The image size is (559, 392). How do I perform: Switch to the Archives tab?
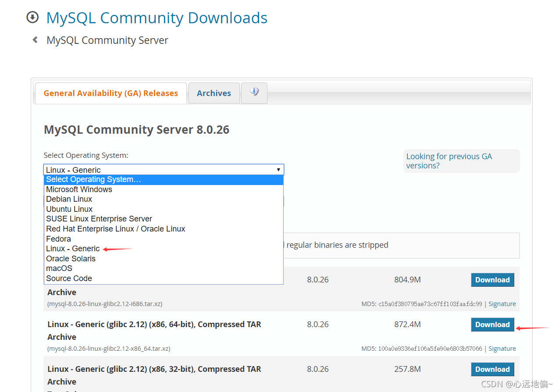(x=214, y=93)
